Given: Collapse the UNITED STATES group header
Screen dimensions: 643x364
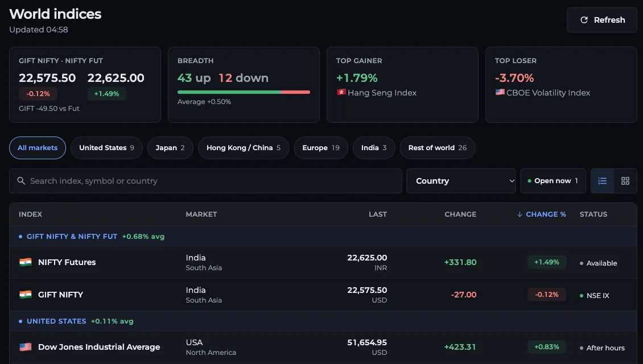Looking at the screenshot, I should (x=323, y=321).
